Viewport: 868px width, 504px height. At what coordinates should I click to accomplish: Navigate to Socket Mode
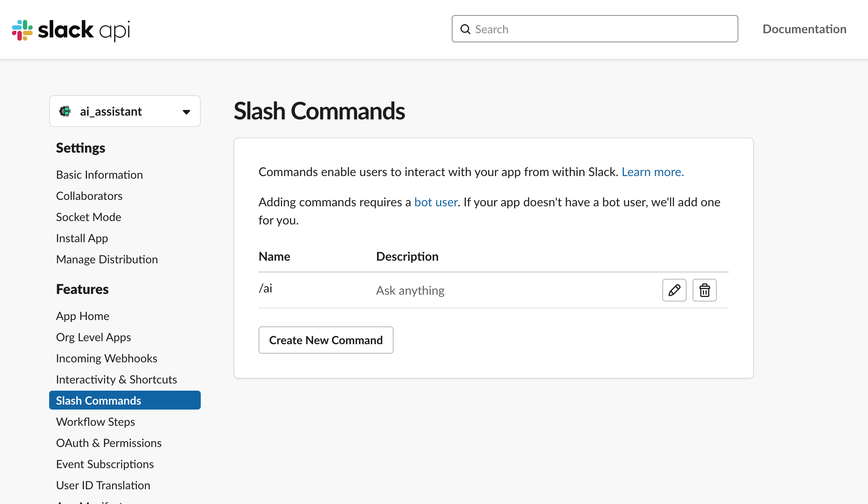[88, 217]
